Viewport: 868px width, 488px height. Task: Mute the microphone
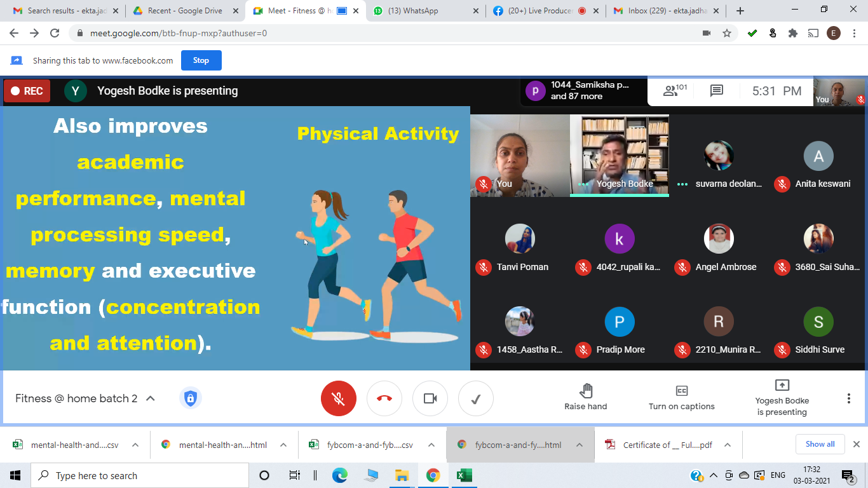coord(338,398)
